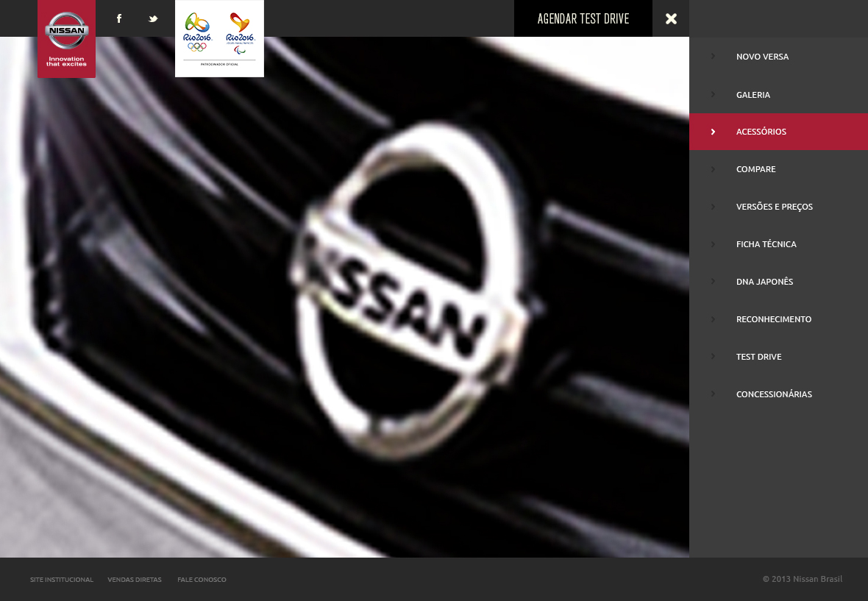Screen dimensions: 868x601
Task: Open the SITE INSTITUCIONAL link
Action: pyautogui.click(x=61, y=579)
